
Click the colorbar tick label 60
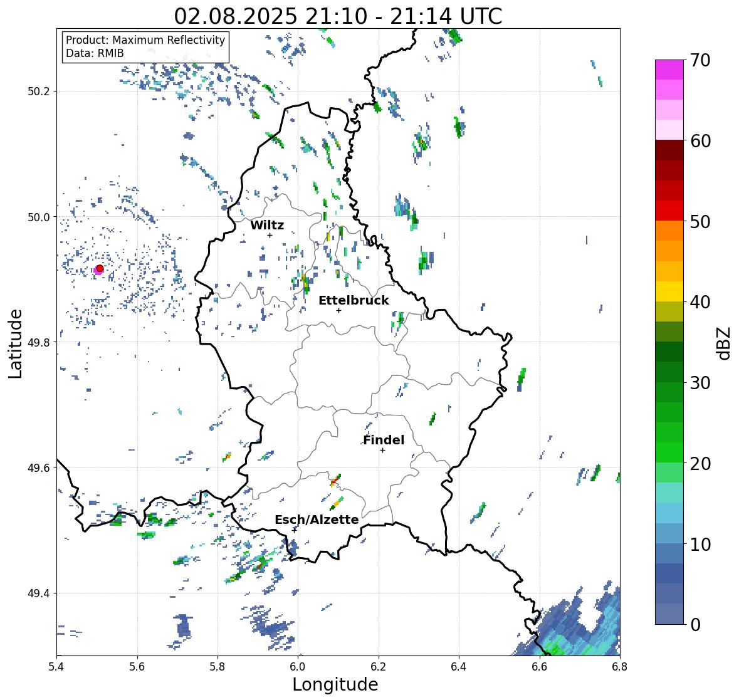700,141
